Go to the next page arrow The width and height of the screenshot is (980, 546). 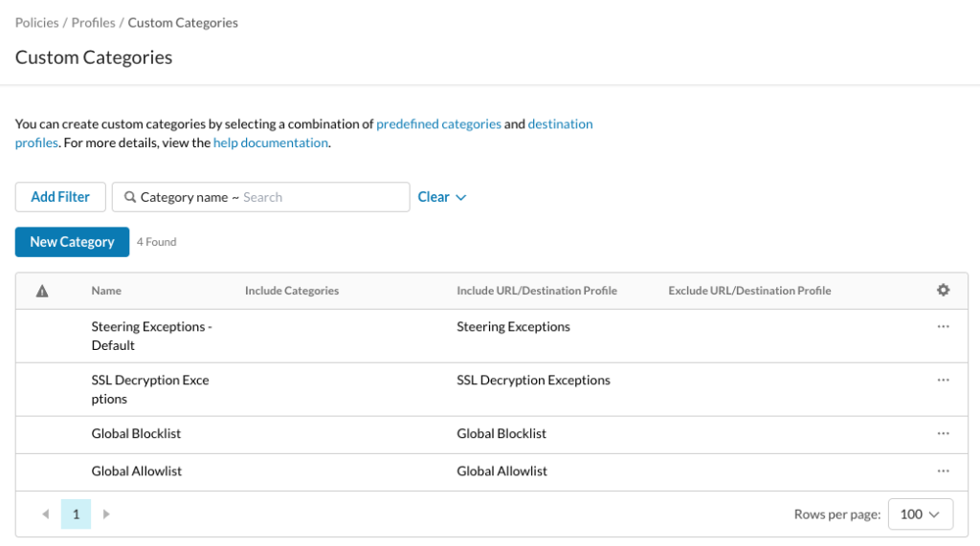pyautogui.click(x=106, y=514)
